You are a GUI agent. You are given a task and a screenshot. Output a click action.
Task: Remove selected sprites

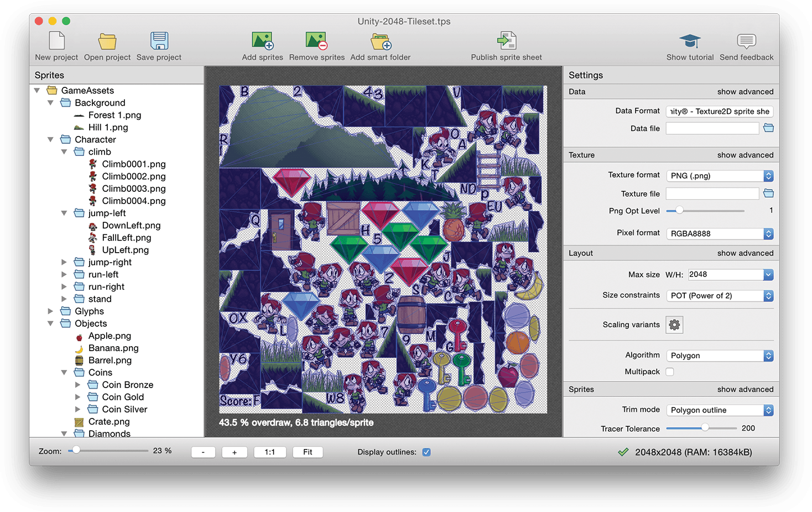tap(316, 45)
